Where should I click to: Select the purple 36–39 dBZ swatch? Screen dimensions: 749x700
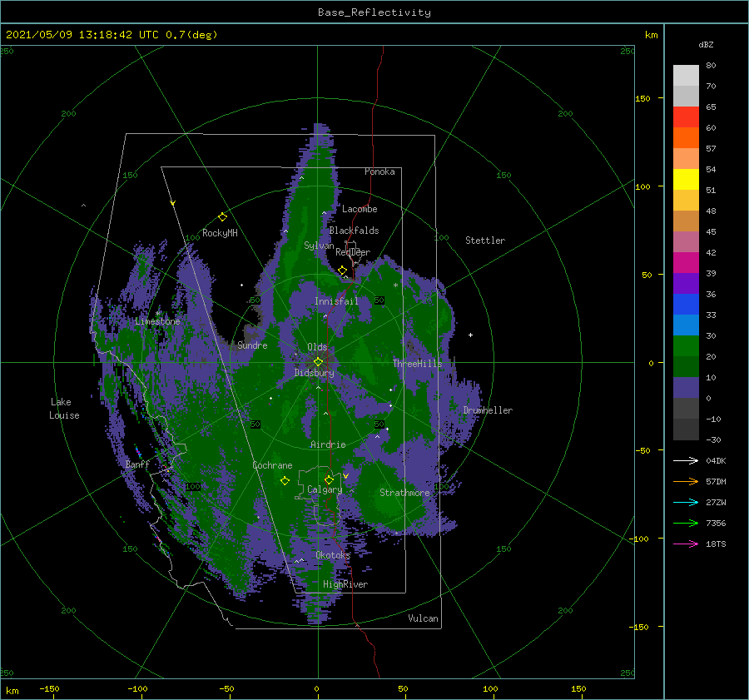click(x=686, y=284)
